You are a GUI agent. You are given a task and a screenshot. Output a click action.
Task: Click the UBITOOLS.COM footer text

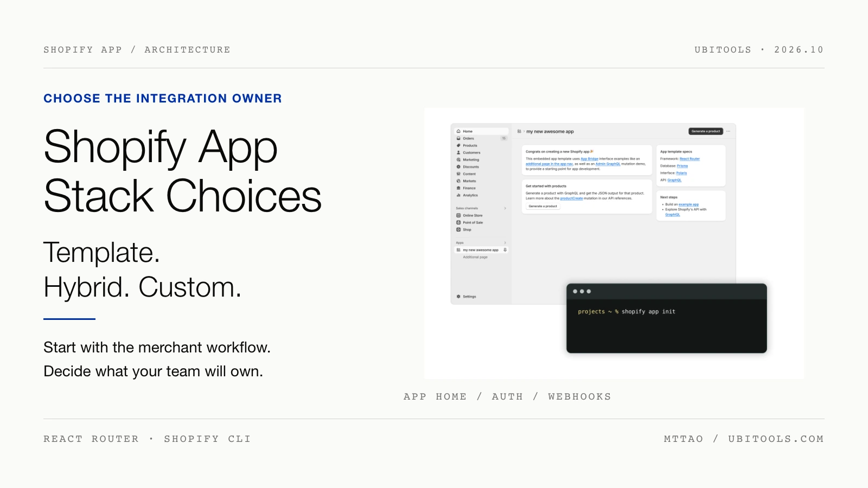tap(776, 439)
